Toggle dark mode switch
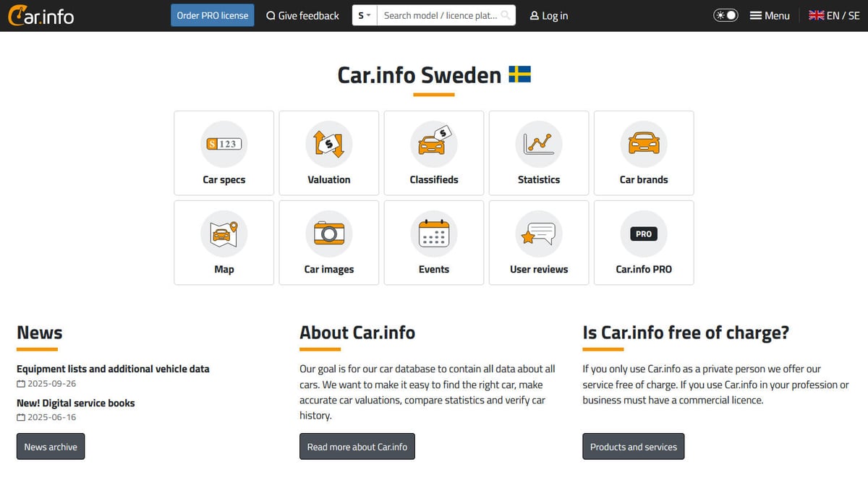This screenshot has height=483, width=868. (x=725, y=14)
